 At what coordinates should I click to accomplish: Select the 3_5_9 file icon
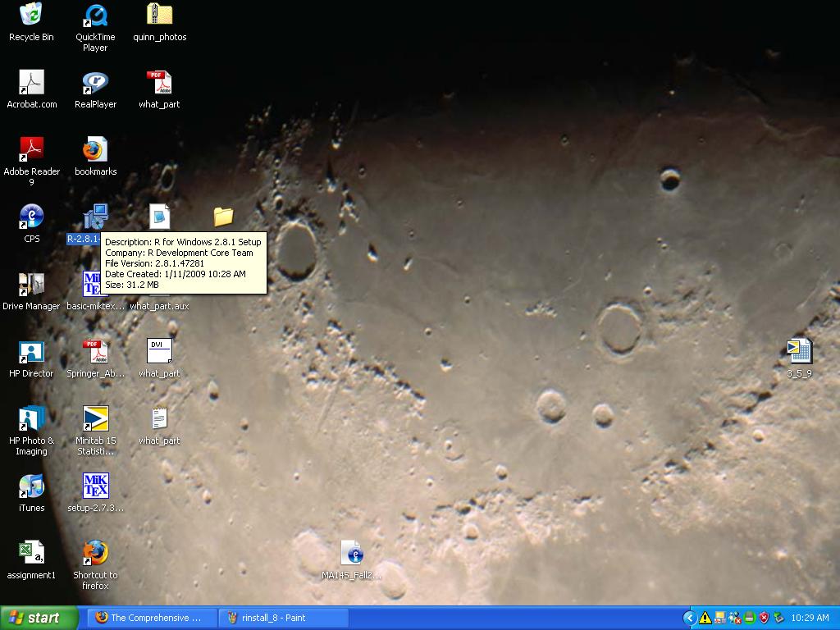799,352
